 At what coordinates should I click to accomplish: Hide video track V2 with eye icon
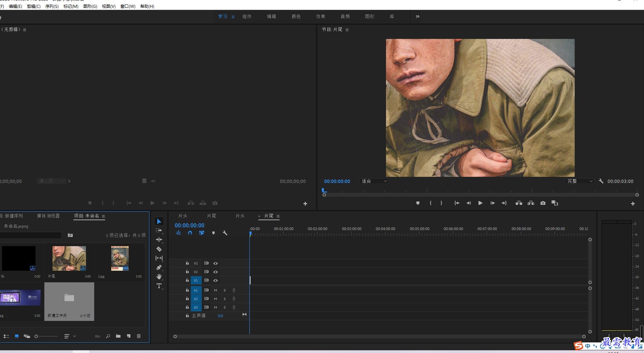[x=215, y=272]
